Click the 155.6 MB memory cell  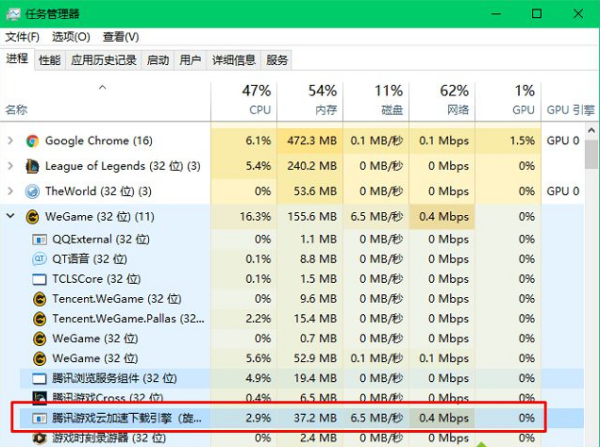click(x=312, y=217)
